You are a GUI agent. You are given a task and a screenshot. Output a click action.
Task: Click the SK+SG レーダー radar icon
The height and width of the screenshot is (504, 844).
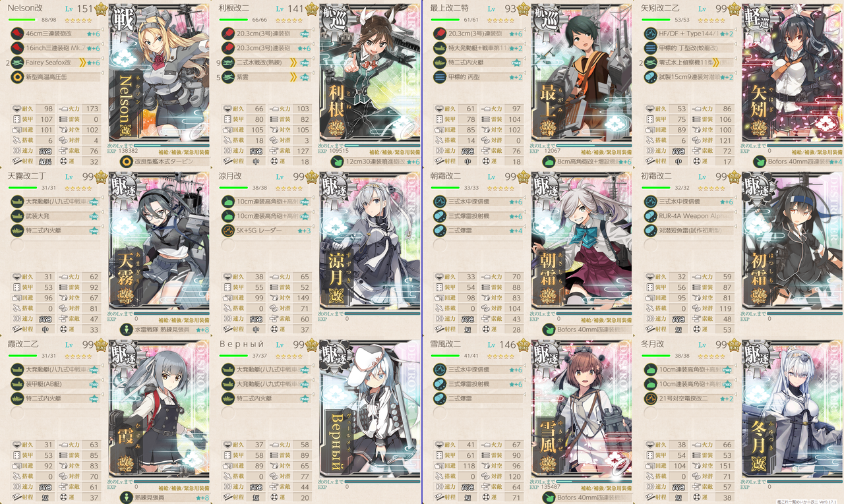[227, 231]
